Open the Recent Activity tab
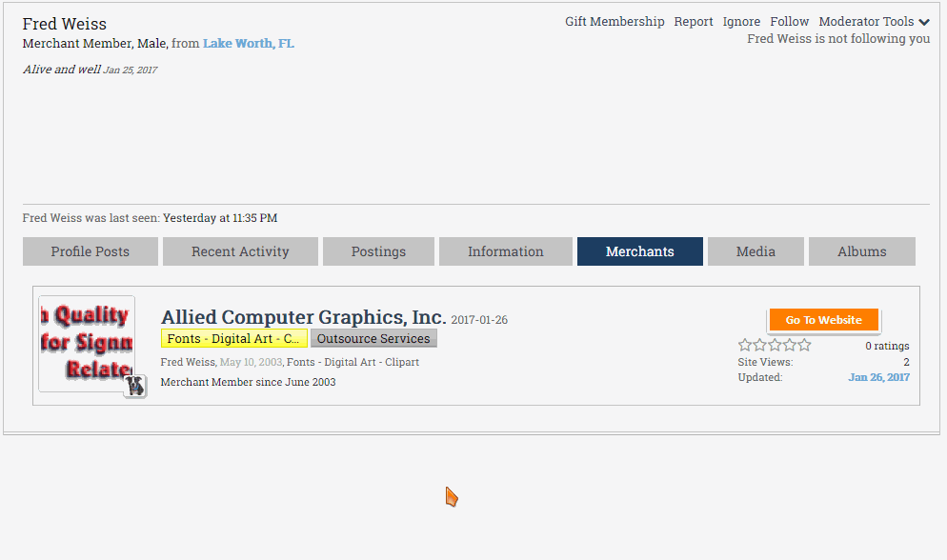This screenshot has height=560, width=947. click(x=240, y=251)
